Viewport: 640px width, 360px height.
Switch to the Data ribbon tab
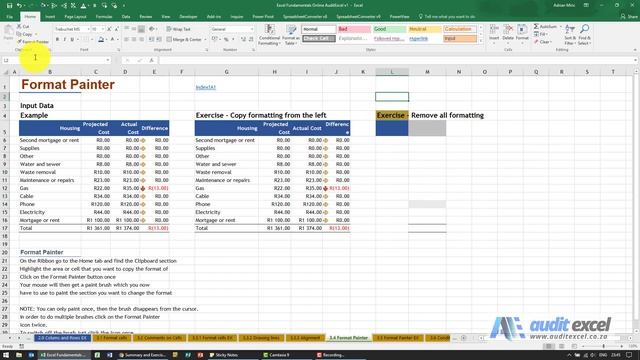[x=126, y=17]
